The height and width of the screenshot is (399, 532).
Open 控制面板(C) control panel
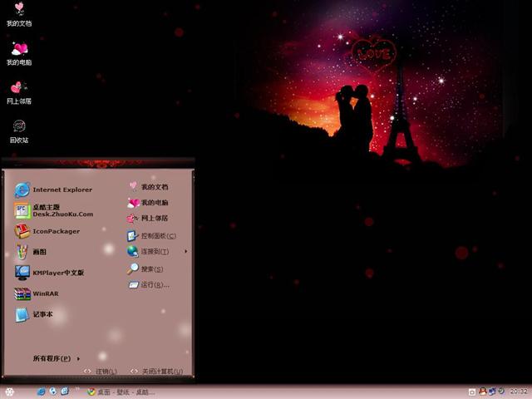coord(151,235)
